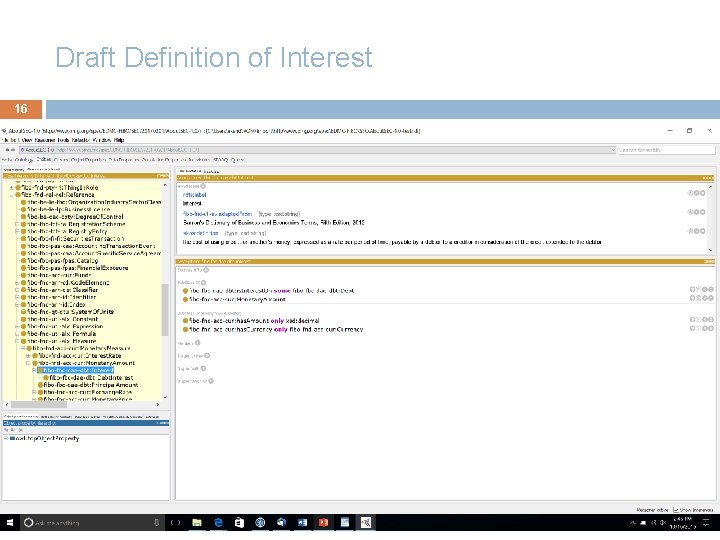
Task: Add an Equivalent To expression
Action: coord(206,270)
